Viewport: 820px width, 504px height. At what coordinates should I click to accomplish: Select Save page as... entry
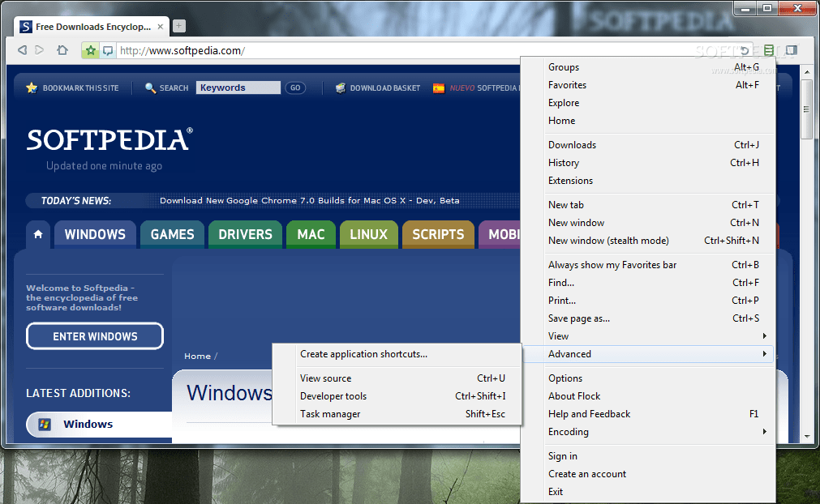point(649,318)
